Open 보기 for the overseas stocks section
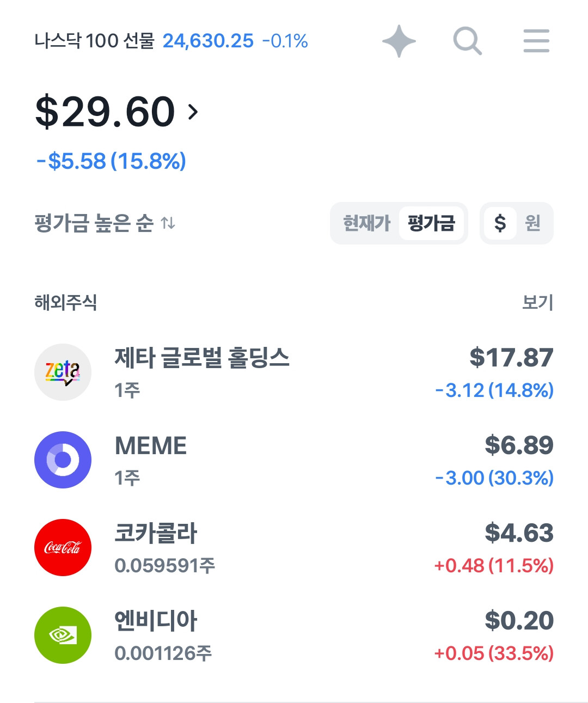This screenshot has width=588, height=703. [537, 302]
